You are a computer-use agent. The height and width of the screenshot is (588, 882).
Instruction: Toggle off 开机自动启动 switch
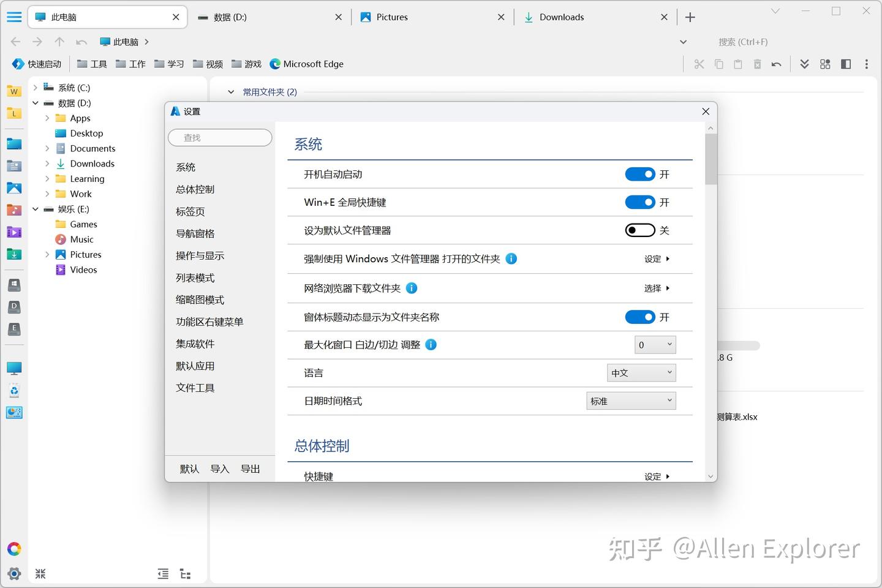tap(641, 174)
